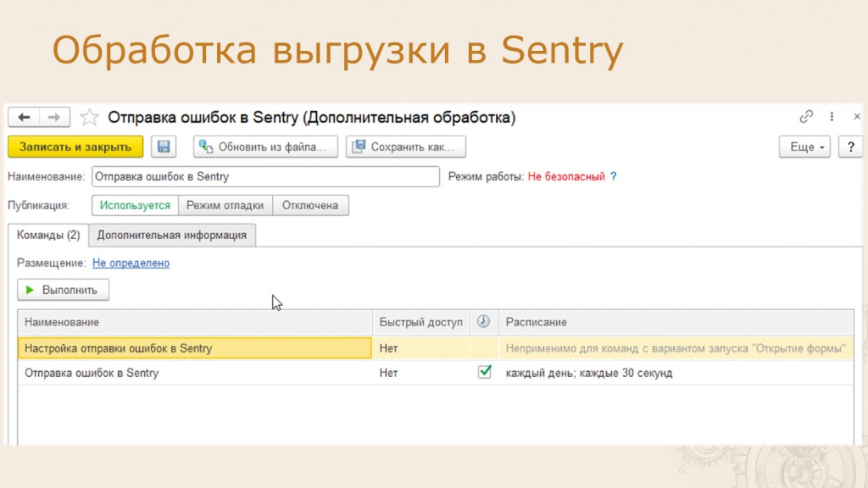
Task: Click Записать и закрыть button
Action: point(75,147)
